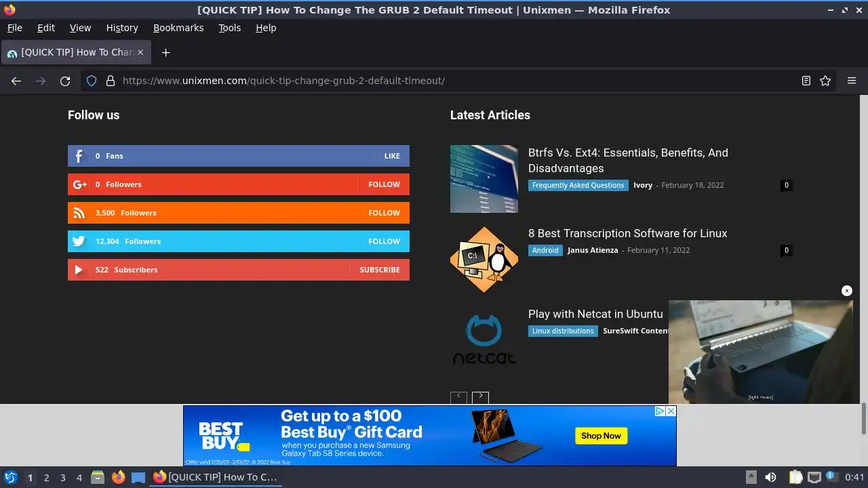Open Netcat logo article thumbnail
This screenshot has width=868, height=488.
coord(484,340)
